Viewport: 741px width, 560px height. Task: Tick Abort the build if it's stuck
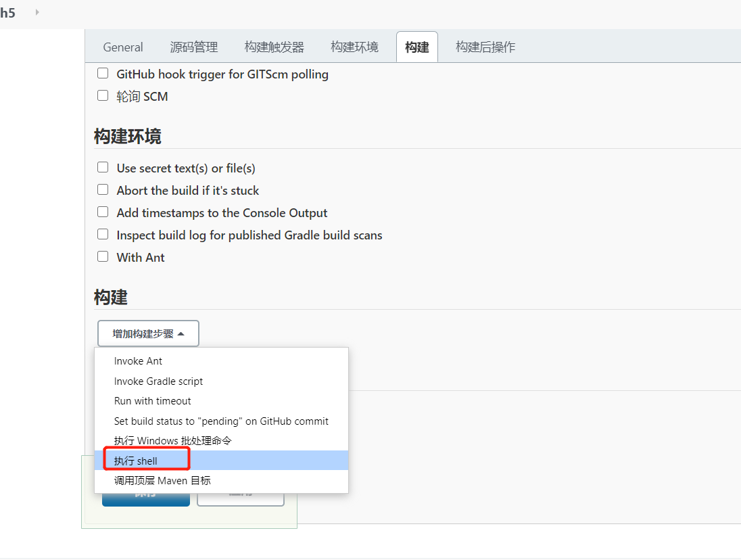(x=103, y=189)
